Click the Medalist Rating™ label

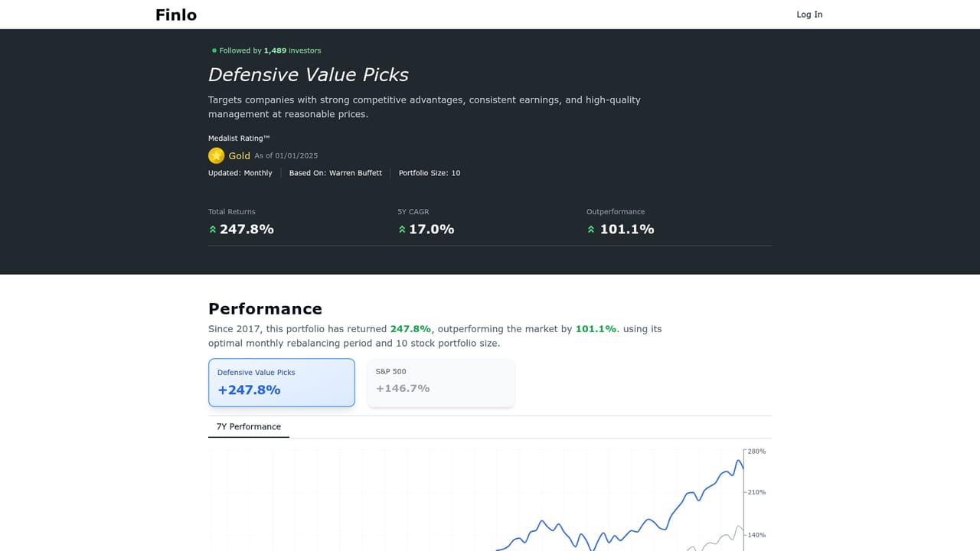[239, 139]
